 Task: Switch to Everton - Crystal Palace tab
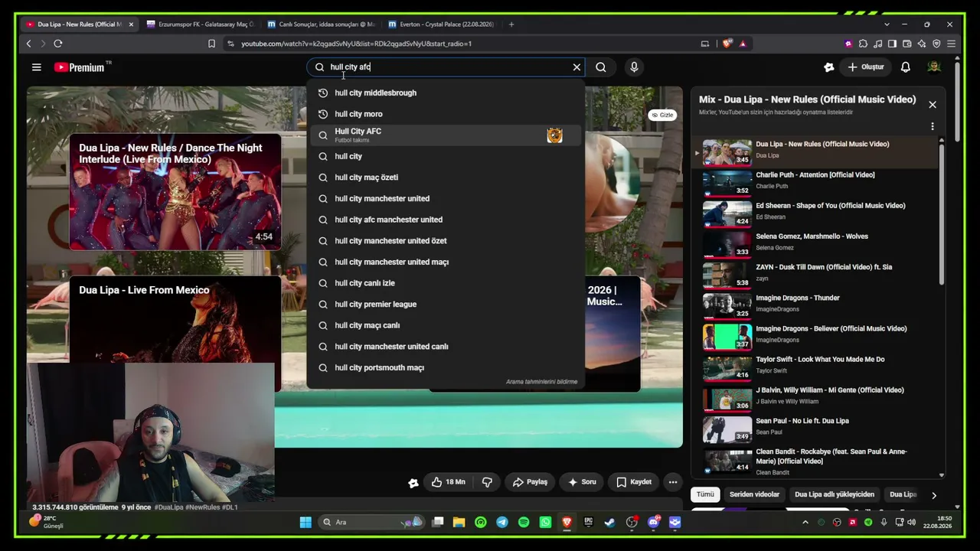(x=441, y=24)
